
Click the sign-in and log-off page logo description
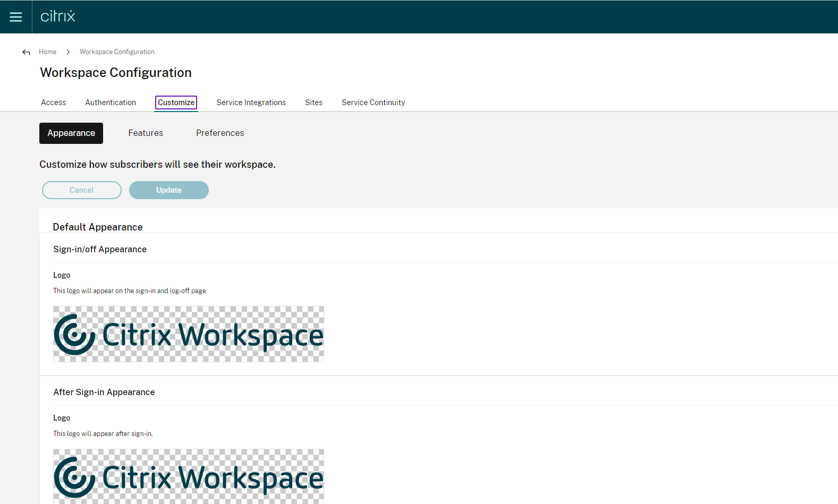(x=130, y=291)
